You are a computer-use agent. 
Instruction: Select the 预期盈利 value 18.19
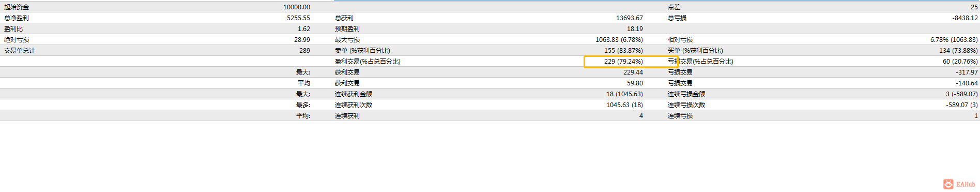(635, 29)
